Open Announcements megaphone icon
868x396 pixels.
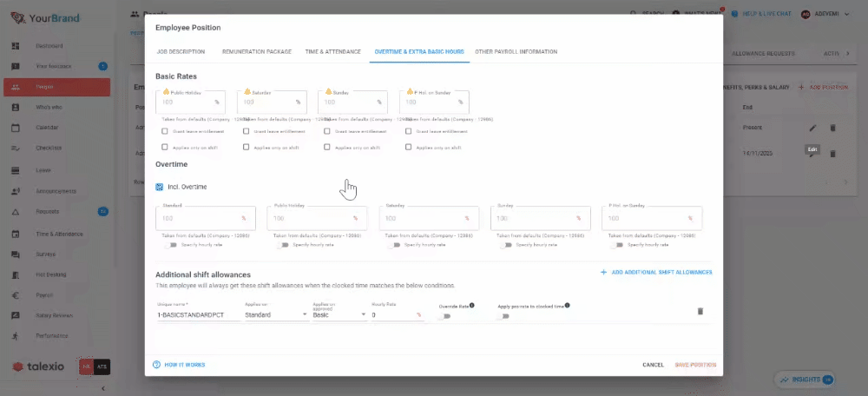point(16,191)
